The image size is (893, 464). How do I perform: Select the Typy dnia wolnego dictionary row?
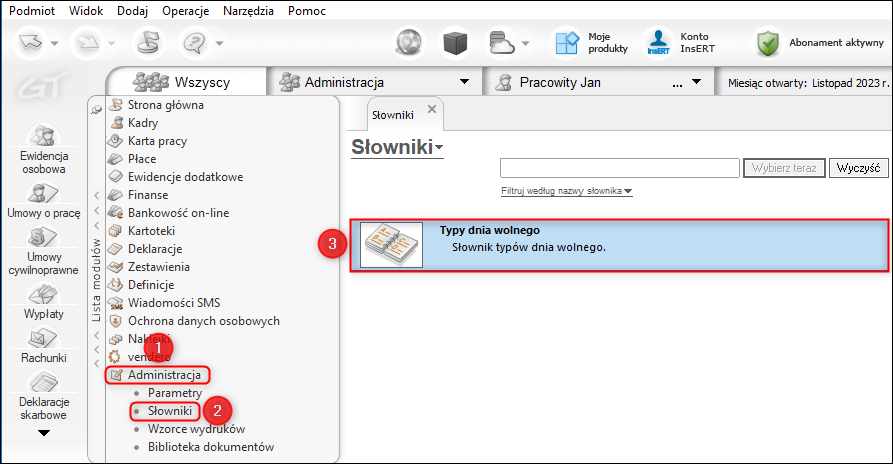[619, 245]
